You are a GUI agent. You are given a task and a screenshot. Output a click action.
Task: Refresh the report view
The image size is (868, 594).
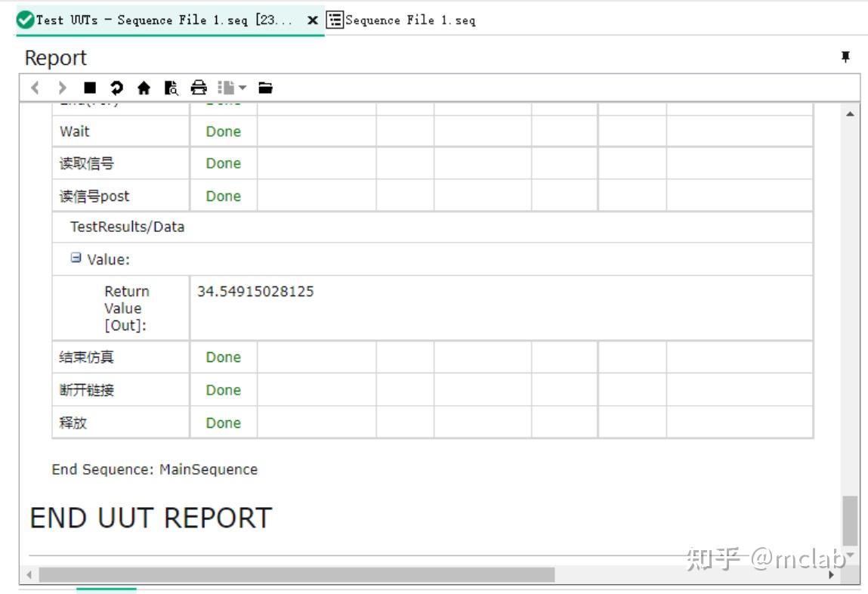pos(115,87)
